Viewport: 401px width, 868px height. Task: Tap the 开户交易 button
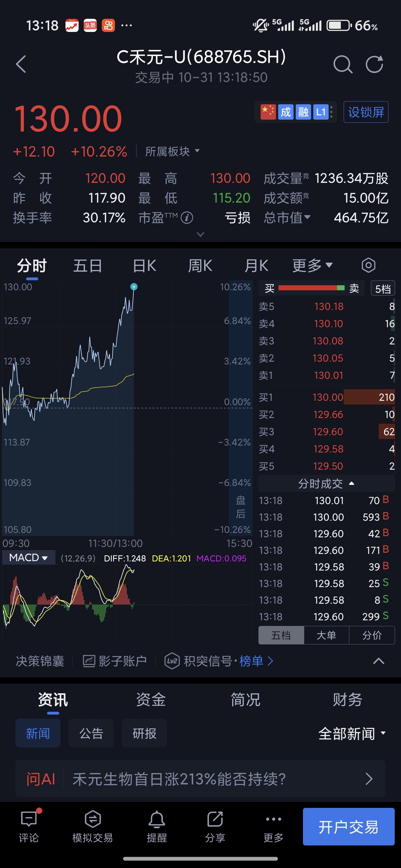pos(348,827)
